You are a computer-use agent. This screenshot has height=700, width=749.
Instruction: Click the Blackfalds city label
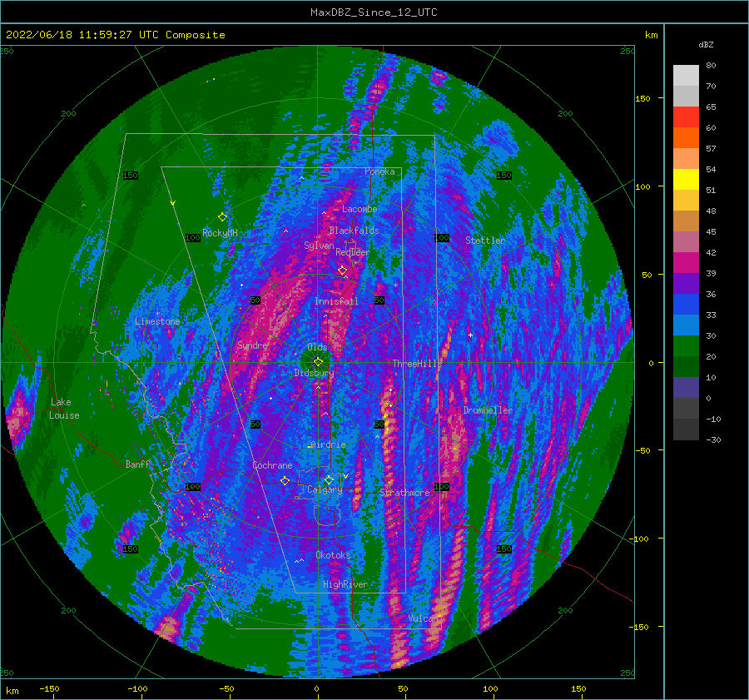pos(354,231)
